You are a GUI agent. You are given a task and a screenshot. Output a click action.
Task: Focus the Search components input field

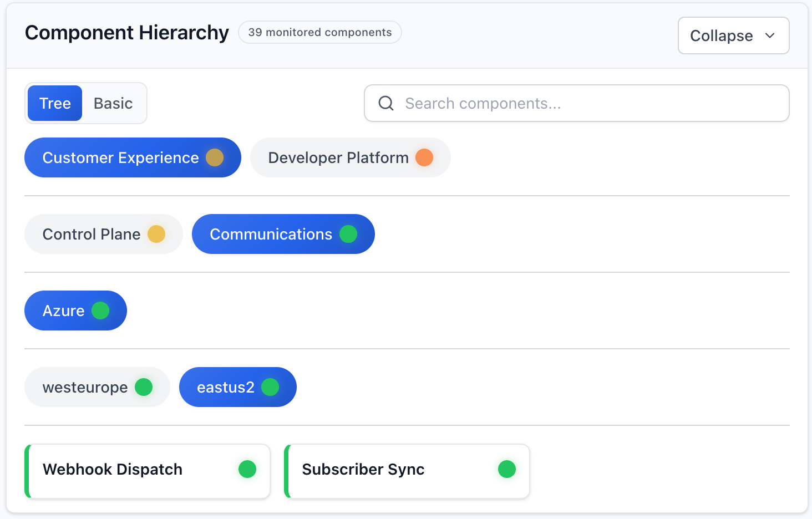(588, 103)
